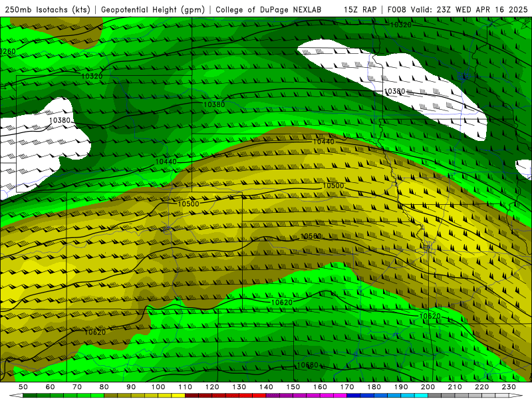Image resolution: width=532 pixels, height=399 pixels.
Task: Click the 10440 contour label on the green shading
Action: coord(166,162)
